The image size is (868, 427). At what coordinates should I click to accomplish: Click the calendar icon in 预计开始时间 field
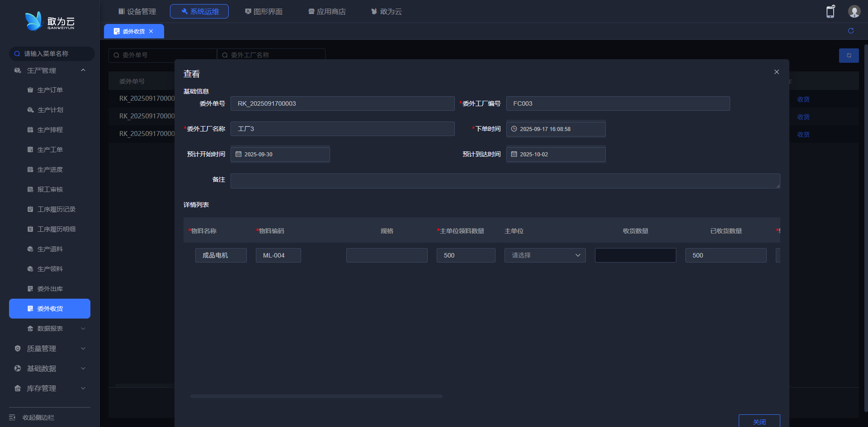tap(239, 154)
